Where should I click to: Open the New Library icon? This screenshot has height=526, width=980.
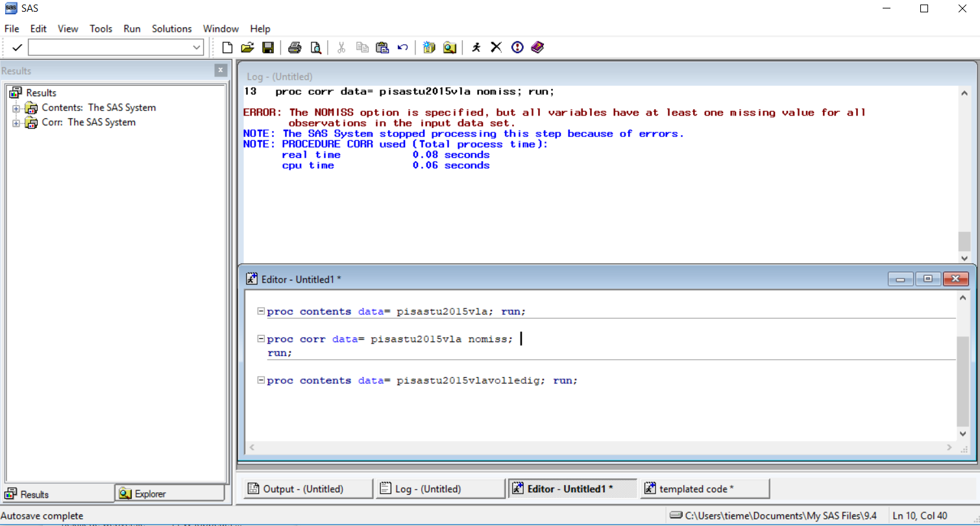[428, 47]
